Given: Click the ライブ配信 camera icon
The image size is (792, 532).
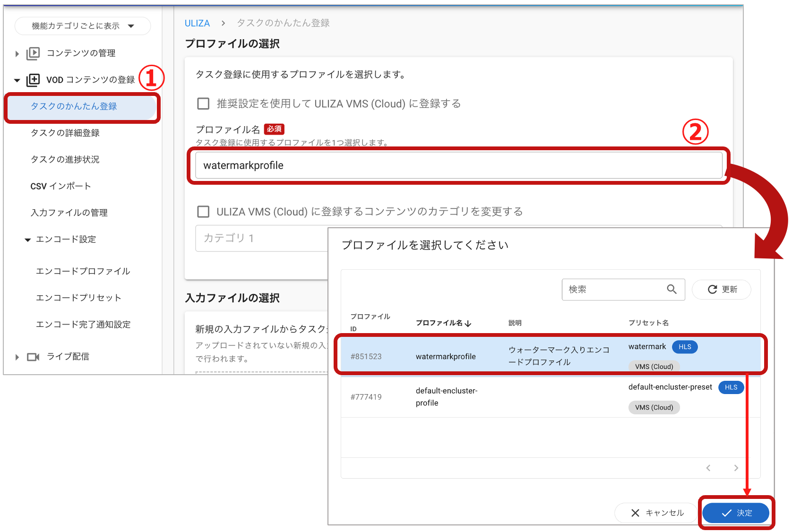Looking at the screenshot, I should pos(33,357).
